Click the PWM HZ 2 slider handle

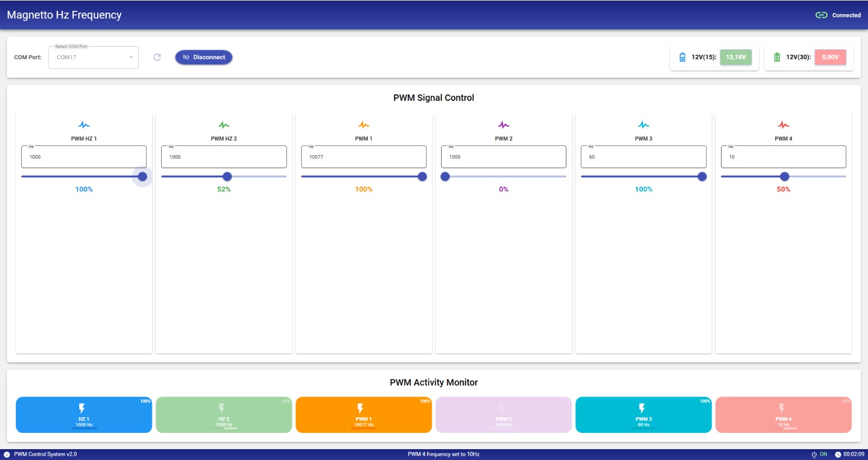pos(227,176)
